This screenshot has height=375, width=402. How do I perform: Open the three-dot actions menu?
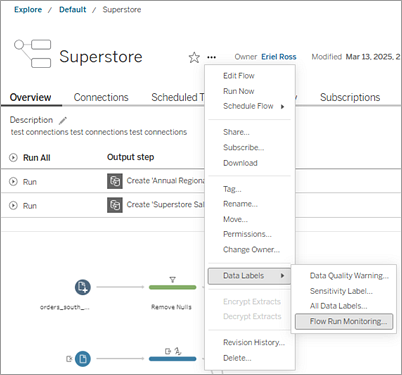pos(211,57)
